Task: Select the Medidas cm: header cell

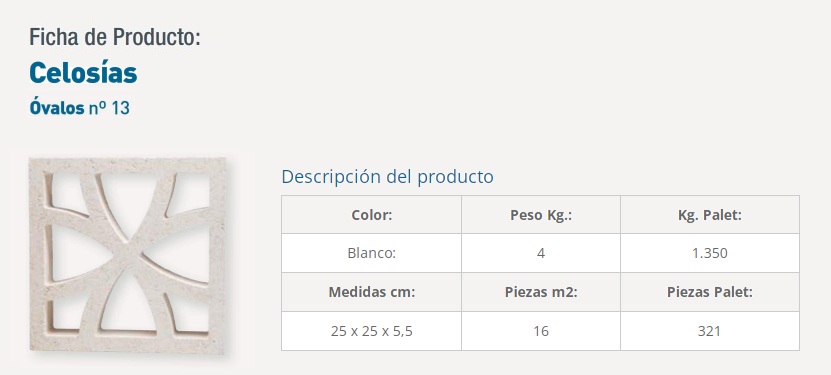Action: (372, 292)
